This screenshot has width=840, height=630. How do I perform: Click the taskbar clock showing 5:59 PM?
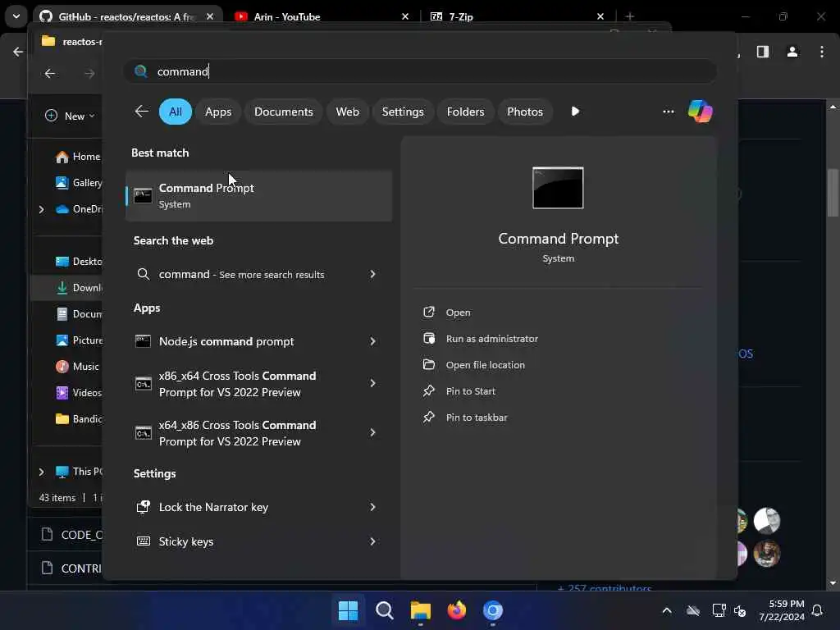click(782, 610)
